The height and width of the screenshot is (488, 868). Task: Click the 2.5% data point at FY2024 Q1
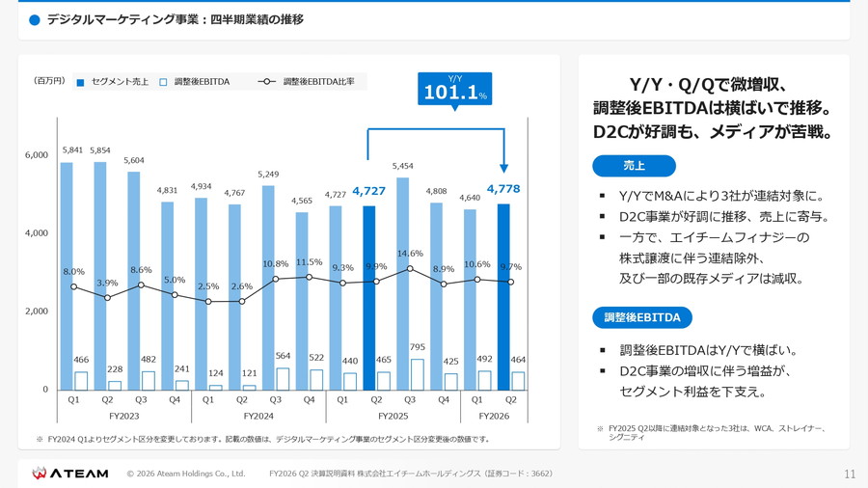point(208,302)
